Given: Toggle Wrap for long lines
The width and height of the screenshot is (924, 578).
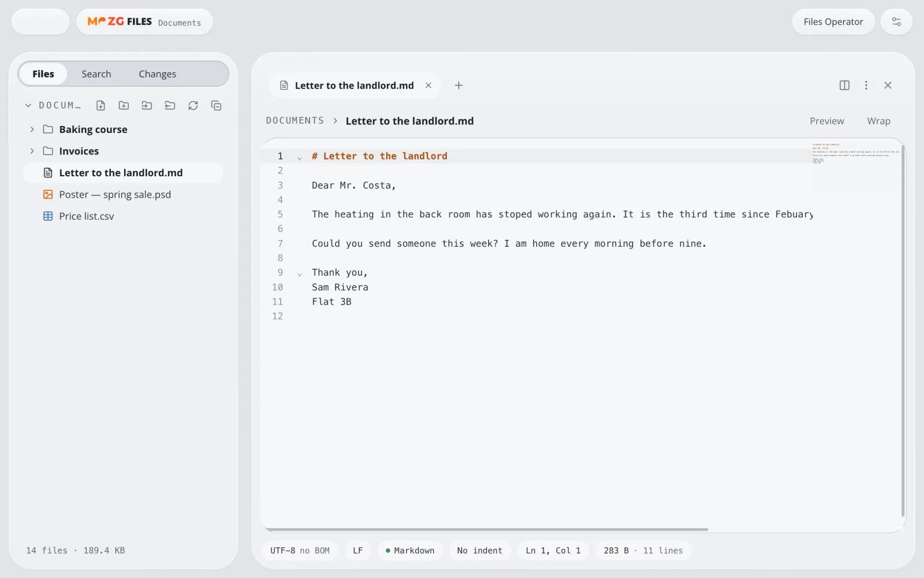Looking at the screenshot, I should (x=878, y=121).
